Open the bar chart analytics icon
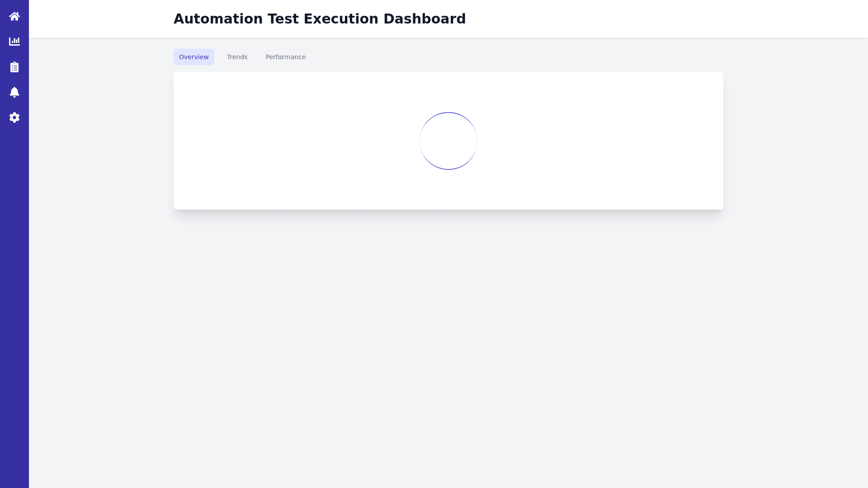This screenshot has width=868, height=488. coord(14,42)
